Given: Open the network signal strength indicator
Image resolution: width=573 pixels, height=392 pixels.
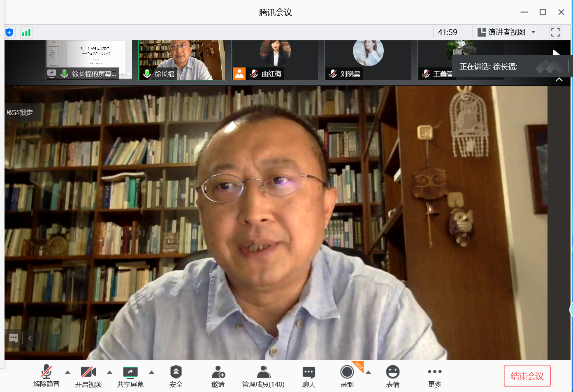Looking at the screenshot, I should point(26,32).
